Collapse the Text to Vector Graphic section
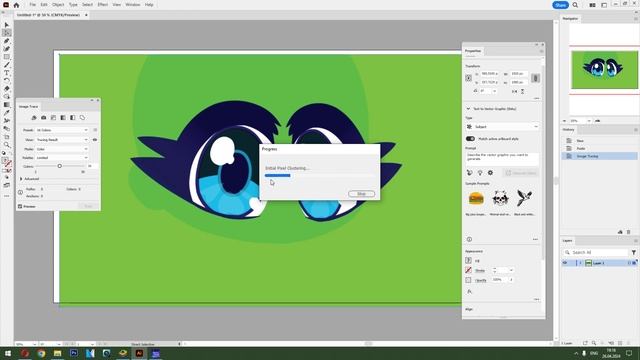Screen dimensions: 640x360 coord(468,109)
